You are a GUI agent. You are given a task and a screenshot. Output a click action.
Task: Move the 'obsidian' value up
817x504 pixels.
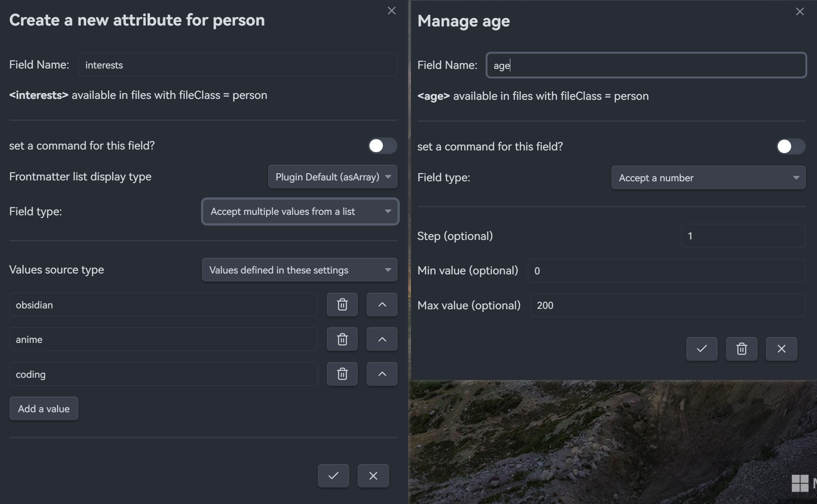tap(382, 305)
